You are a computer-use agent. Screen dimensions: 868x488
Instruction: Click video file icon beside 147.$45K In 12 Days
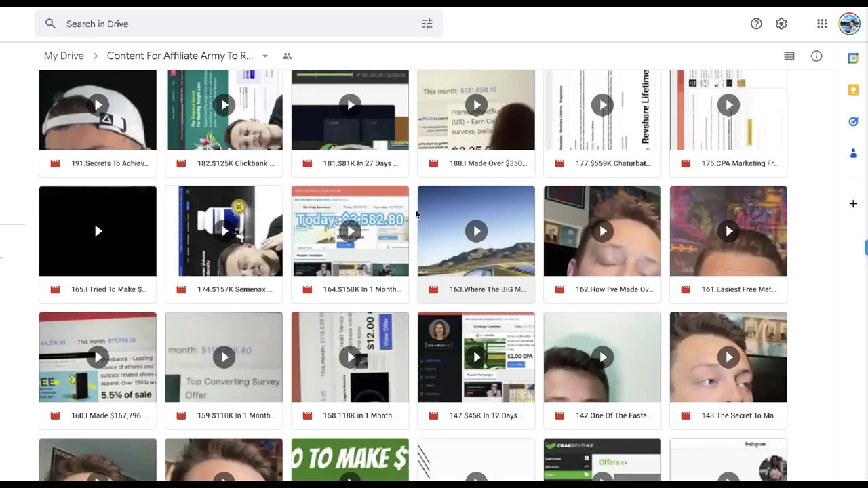coord(434,415)
